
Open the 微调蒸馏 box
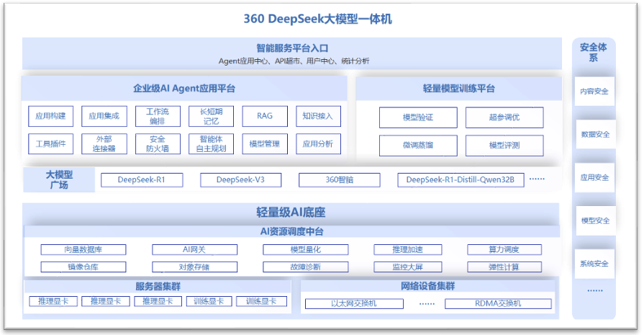(x=418, y=146)
